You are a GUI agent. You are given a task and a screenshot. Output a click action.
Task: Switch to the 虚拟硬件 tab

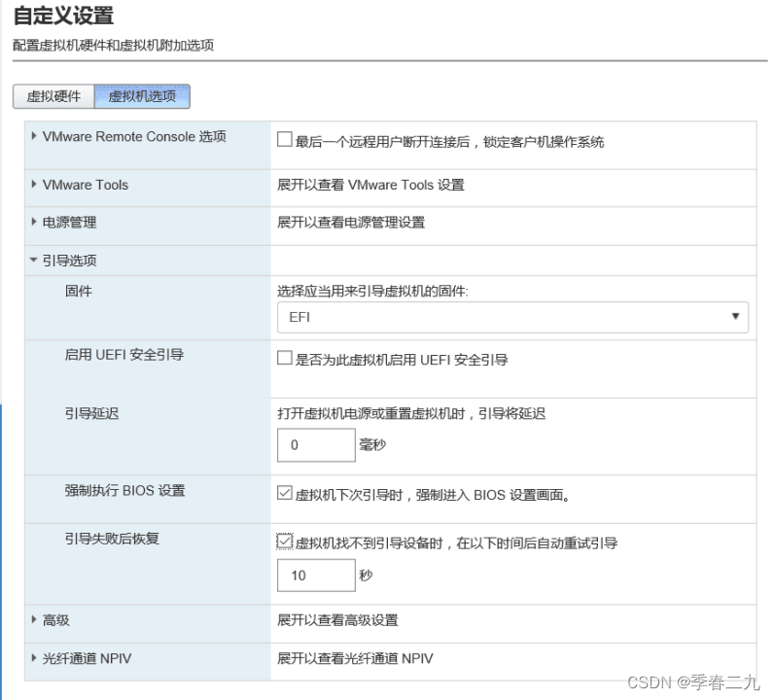(x=53, y=96)
